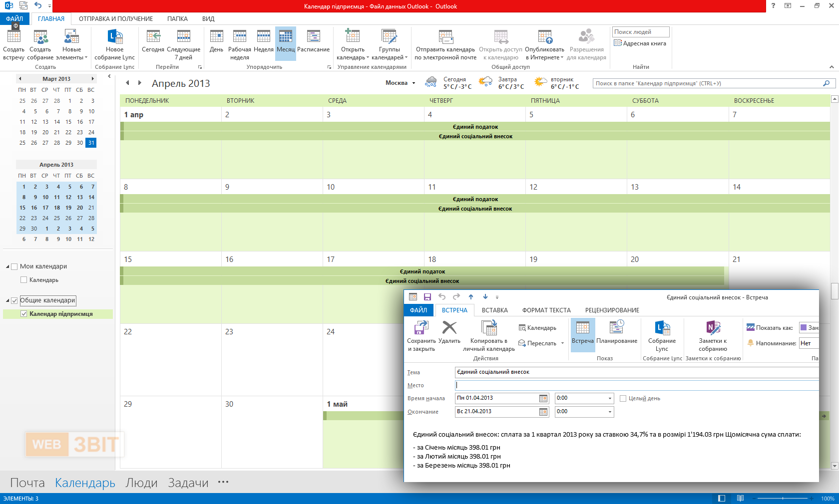Open navigation options ellipsis button
The width and height of the screenshot is (839, 504).
223,482
